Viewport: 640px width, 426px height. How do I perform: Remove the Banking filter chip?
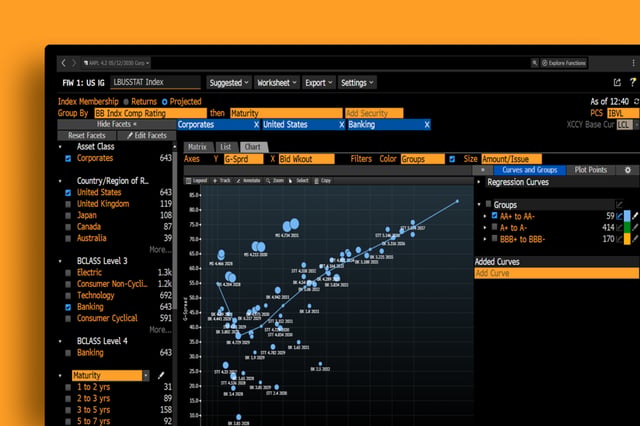pyautogui.click(x=427, y=125)
